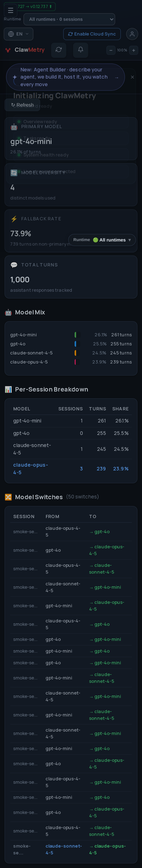142x868 pixels.
Task: Click the SESSIONS column header
Action: pyautogui.click(x=70, y=409)
